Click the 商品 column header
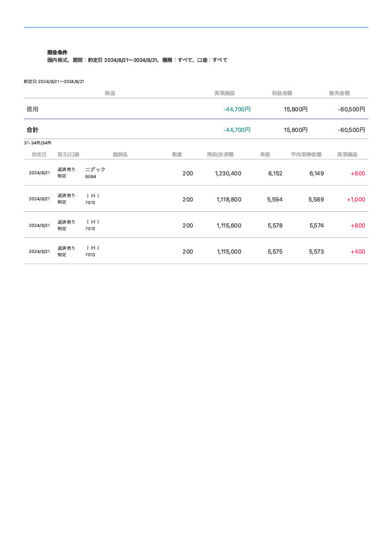This screenshot has height=556, width=392. (x=110, y=93)
